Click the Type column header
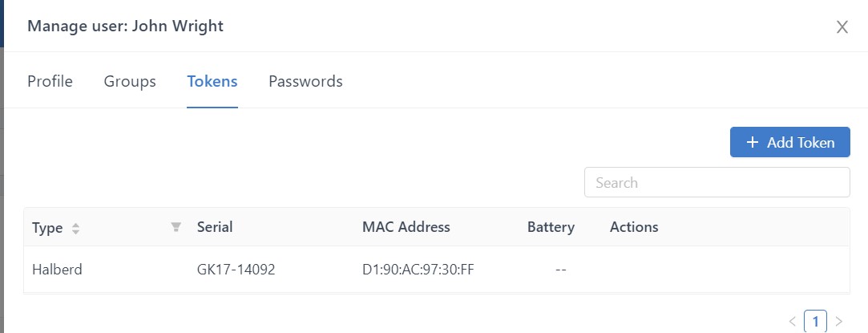Viewport: 868px width, 333px height. click(47, 227)
